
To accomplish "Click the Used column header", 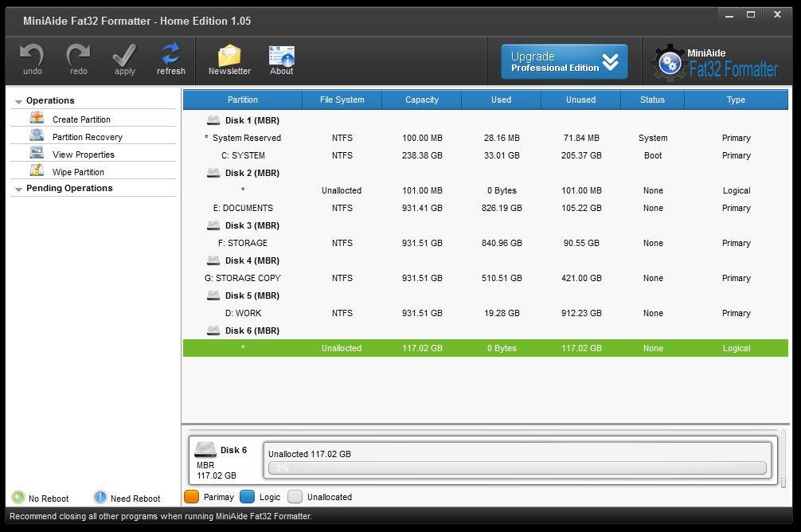I will (x=501, y=100).
